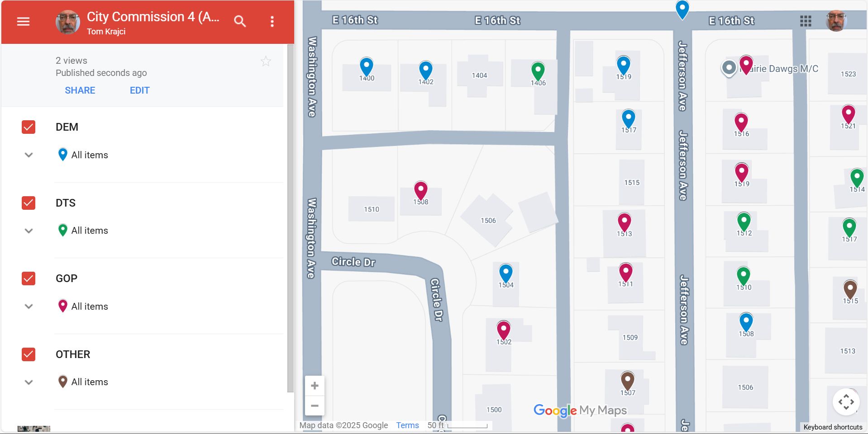Open the Terms link
This screenshot has width=868, height=434.
pos(407,425)
